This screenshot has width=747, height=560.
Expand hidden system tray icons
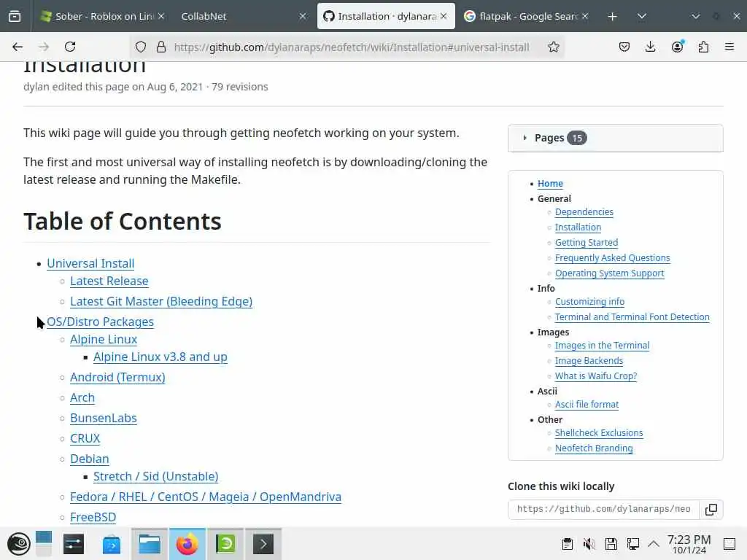pyautogui.click(x=654, y=544)
